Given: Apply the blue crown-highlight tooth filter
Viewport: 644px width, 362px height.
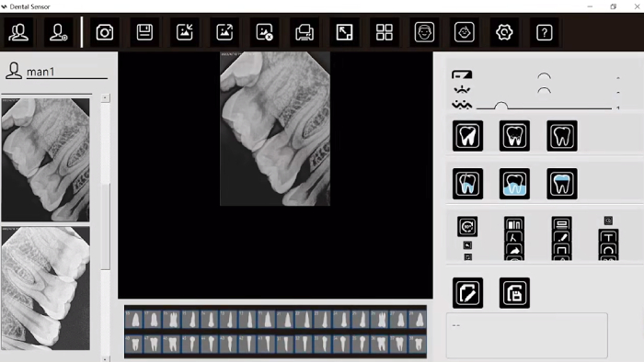Looking at the screenshot, I should 562,183.
